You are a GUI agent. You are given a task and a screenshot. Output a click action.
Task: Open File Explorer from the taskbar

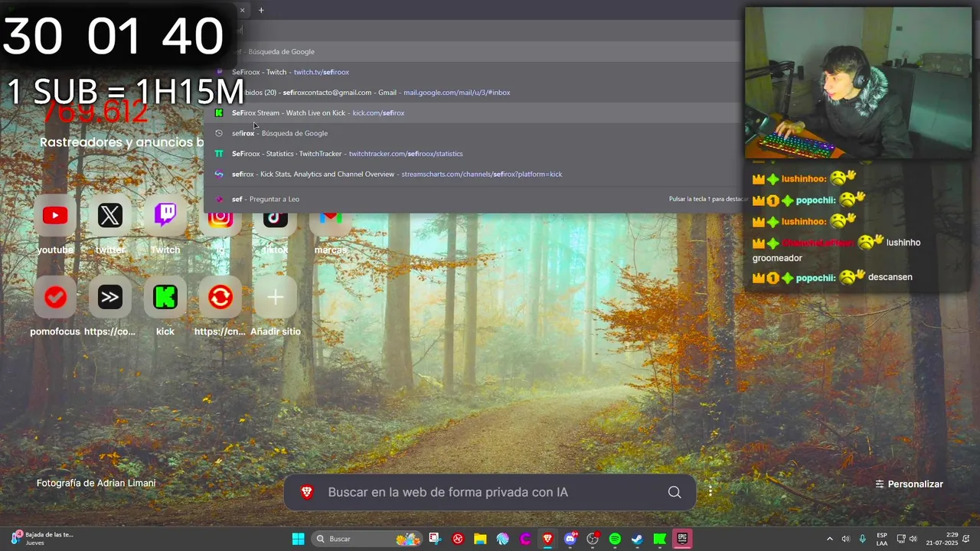pyautogui.click(x=480, y=539)
